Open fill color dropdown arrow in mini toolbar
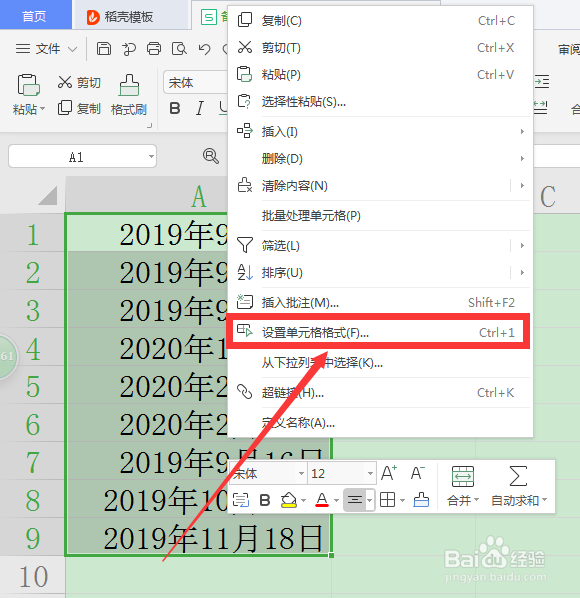The width and height of the screenshot is (580, 598). coord(304,500)
